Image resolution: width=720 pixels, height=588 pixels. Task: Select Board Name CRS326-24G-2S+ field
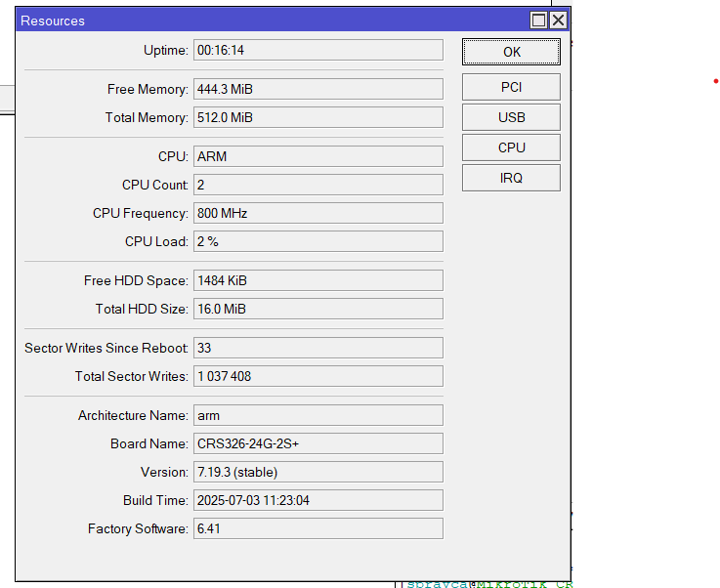318,443
